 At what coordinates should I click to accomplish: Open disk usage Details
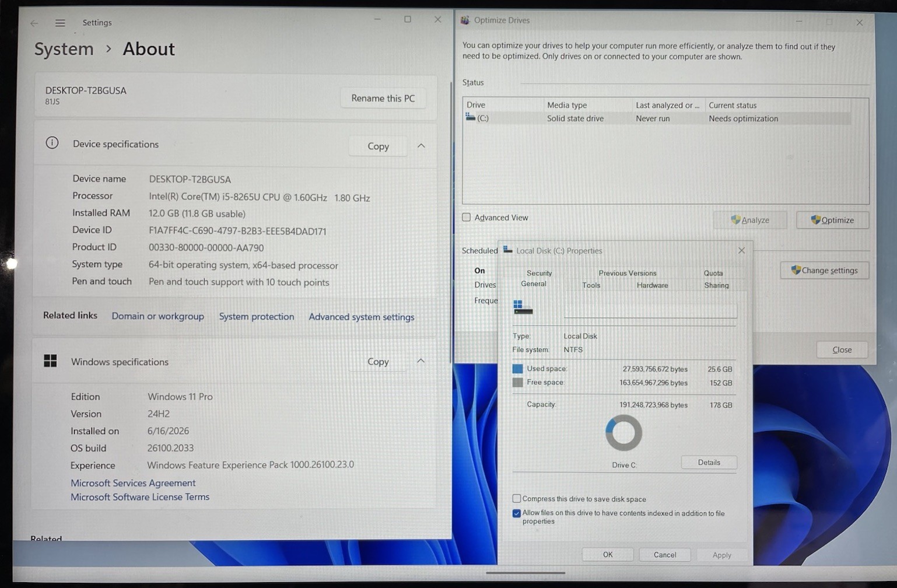709,463
